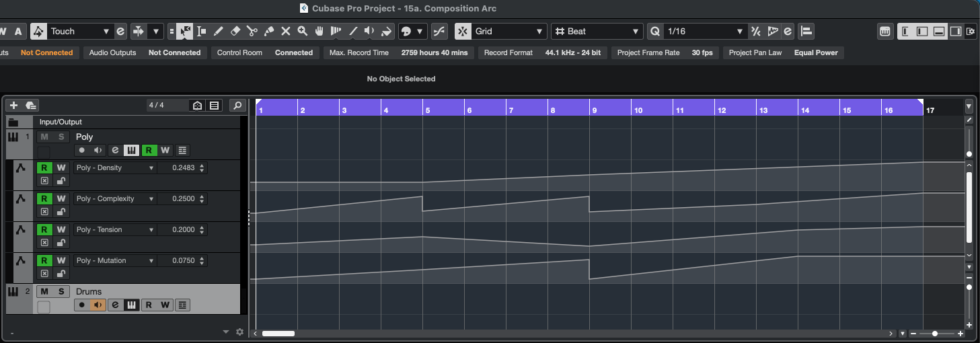Click bar 9 on the ruler

click(595, 110)
